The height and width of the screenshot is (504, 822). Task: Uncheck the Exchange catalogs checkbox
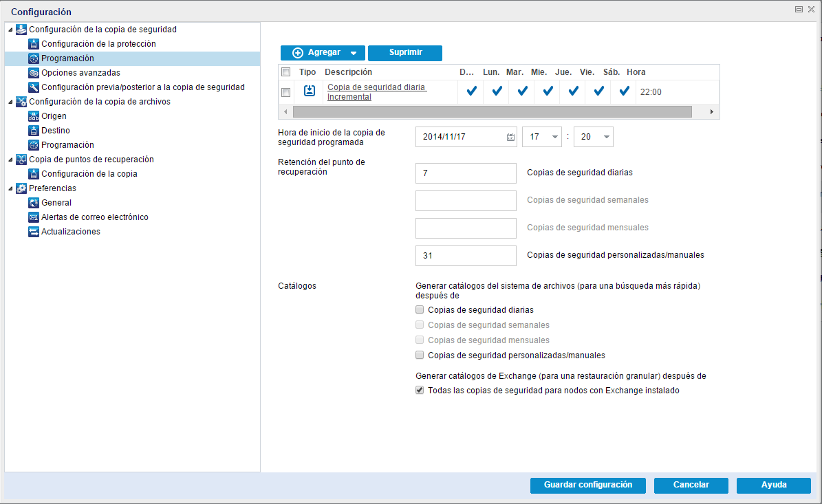419,390
